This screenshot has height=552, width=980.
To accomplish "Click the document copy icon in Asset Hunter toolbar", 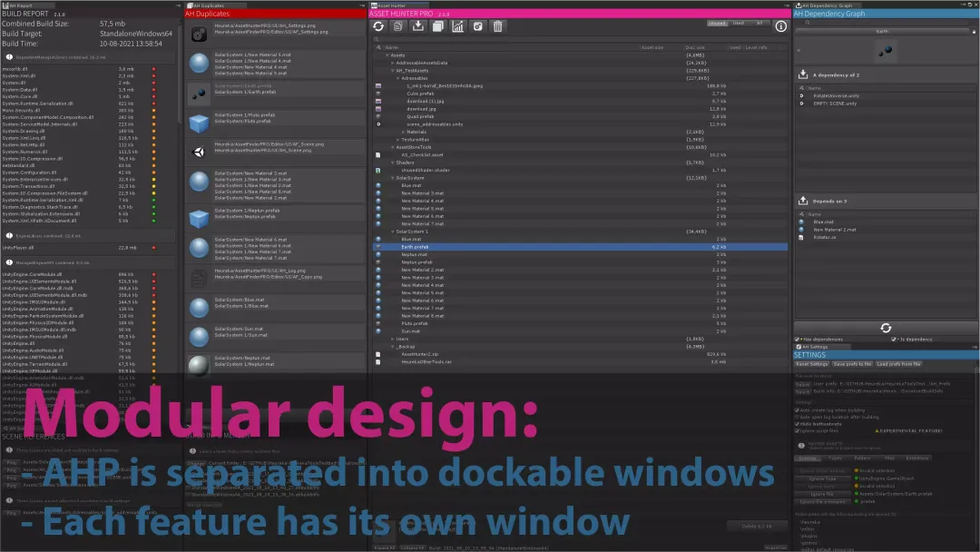I will click(x=398, y=26).
